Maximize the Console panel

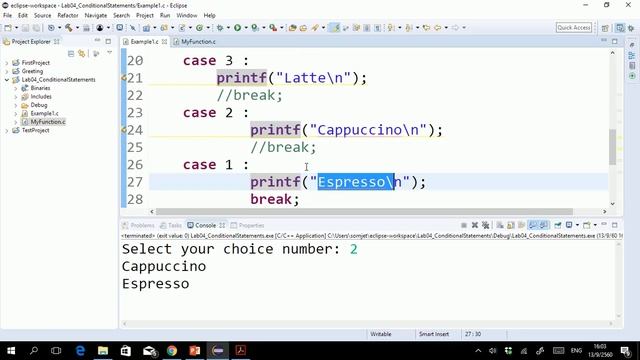pyautogui.click(x=615, y=225)
